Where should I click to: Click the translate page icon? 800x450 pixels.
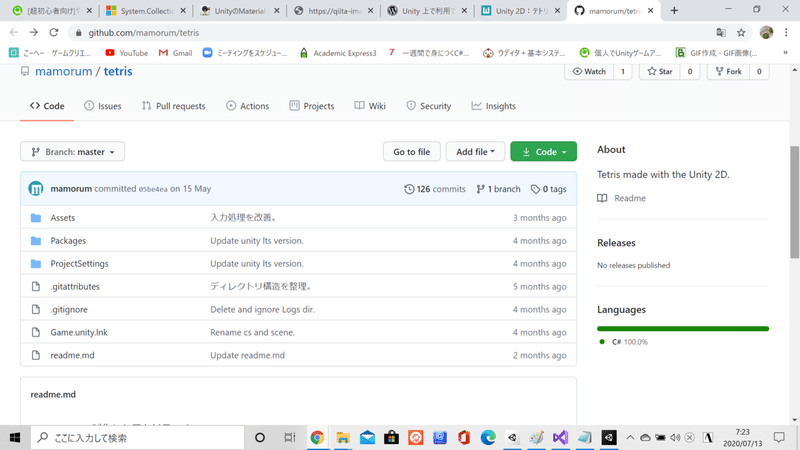point(721,33)
